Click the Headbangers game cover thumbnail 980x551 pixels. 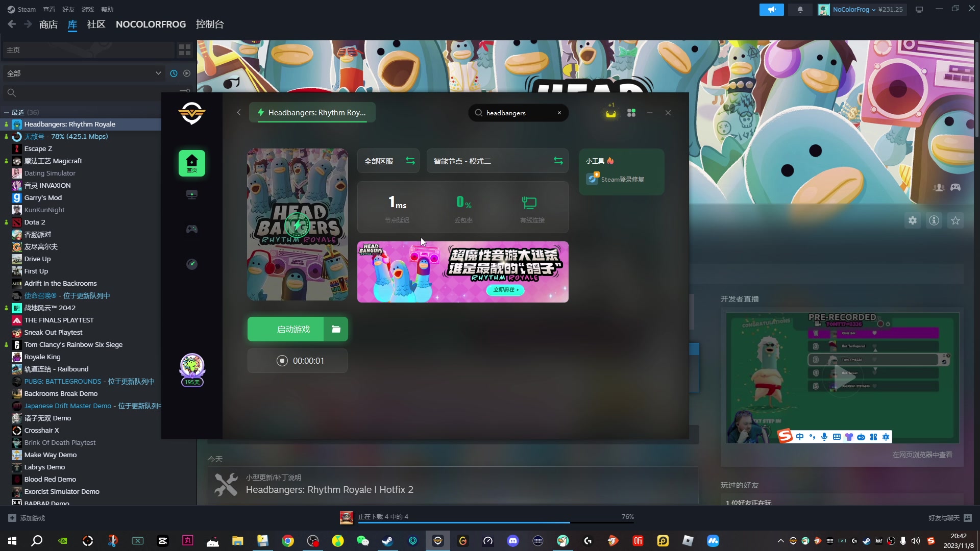298,224
